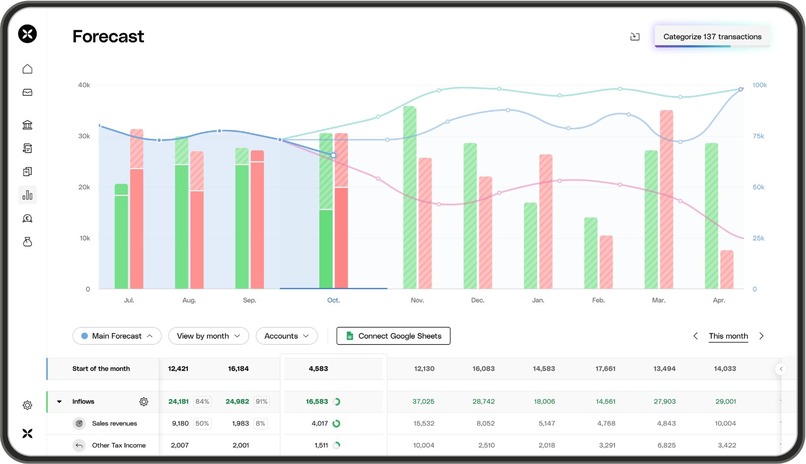Click the 91% badge in Inflows row
Viewport: 806px width, 464px height.
pos(261,402)
